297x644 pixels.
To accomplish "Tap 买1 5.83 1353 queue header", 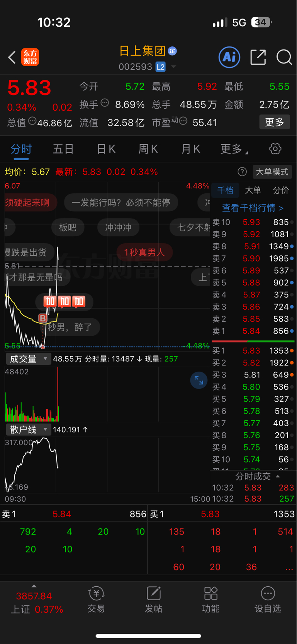I will pyautogui.click(x=222, y=514).
